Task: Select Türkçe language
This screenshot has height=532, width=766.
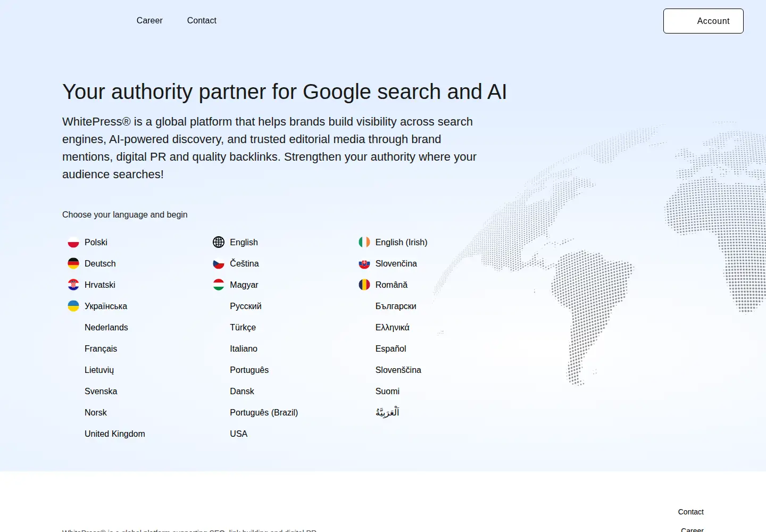Action: (x=243, y=327)
